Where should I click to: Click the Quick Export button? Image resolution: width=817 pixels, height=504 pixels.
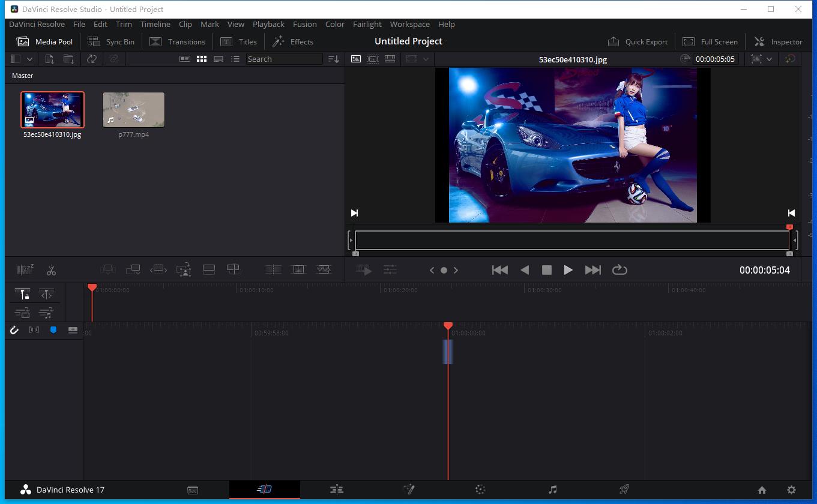click(x=638, y=41)
